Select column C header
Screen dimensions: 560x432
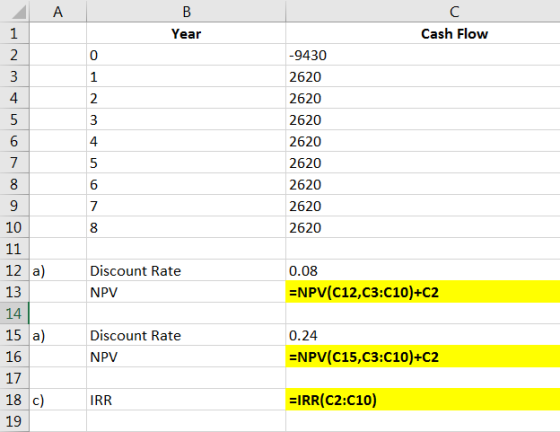click(423, 11)
